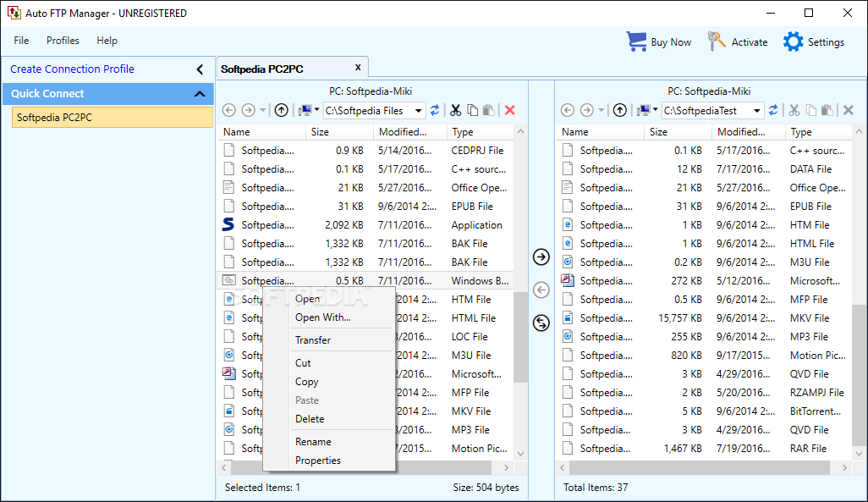868x502 pixels.
Task: Collapse the Quick Connect section
Action: pos(200,94)
